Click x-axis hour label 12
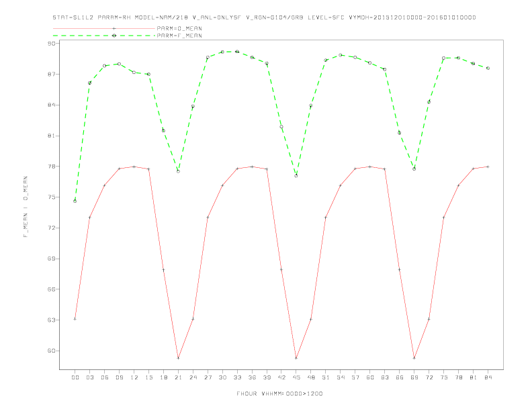The image size is (532, 411). tap(134, 377)
